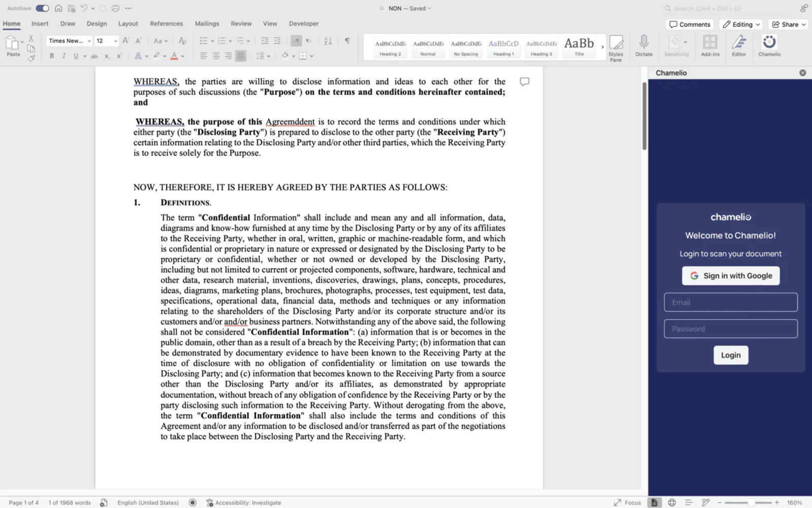Viewport: 812px width, 508px height.
Task: Click the Cut scissors icon
Action: (31, 38)
